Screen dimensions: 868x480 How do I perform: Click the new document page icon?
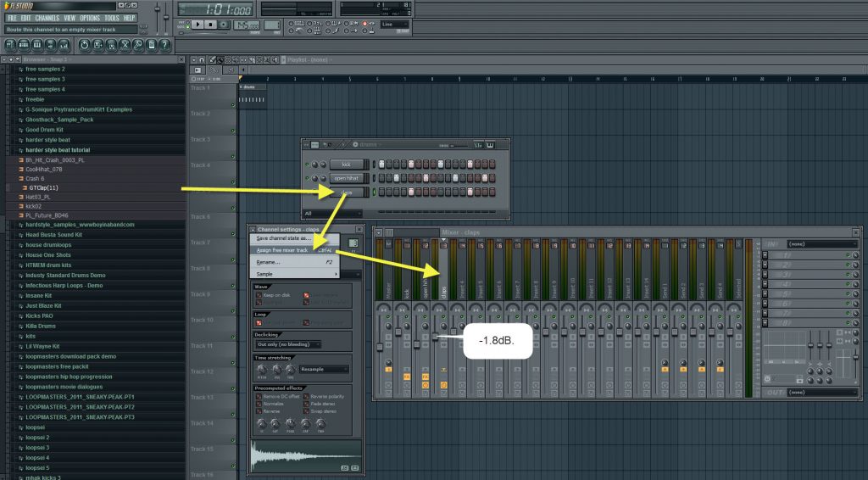(151, 45)
